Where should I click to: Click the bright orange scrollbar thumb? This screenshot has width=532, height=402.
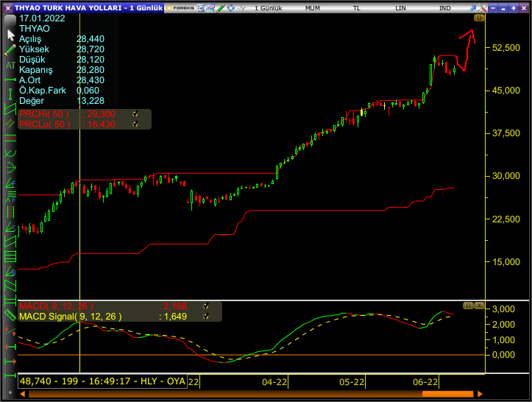447,394
